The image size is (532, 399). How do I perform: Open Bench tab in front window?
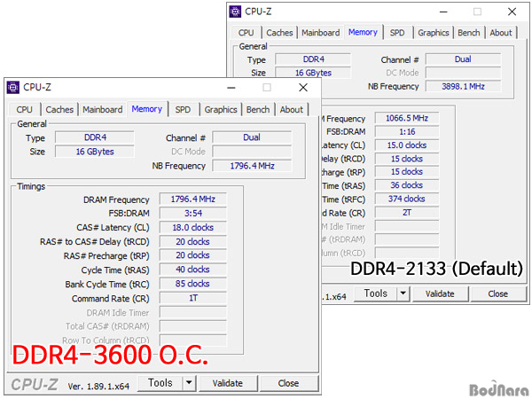coord(258,110)
